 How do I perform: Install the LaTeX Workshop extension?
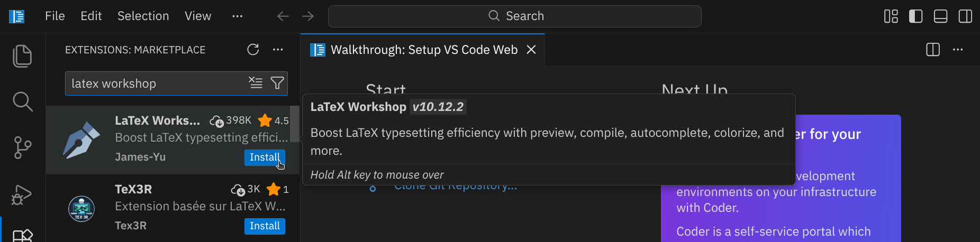(x=265, y=157)
